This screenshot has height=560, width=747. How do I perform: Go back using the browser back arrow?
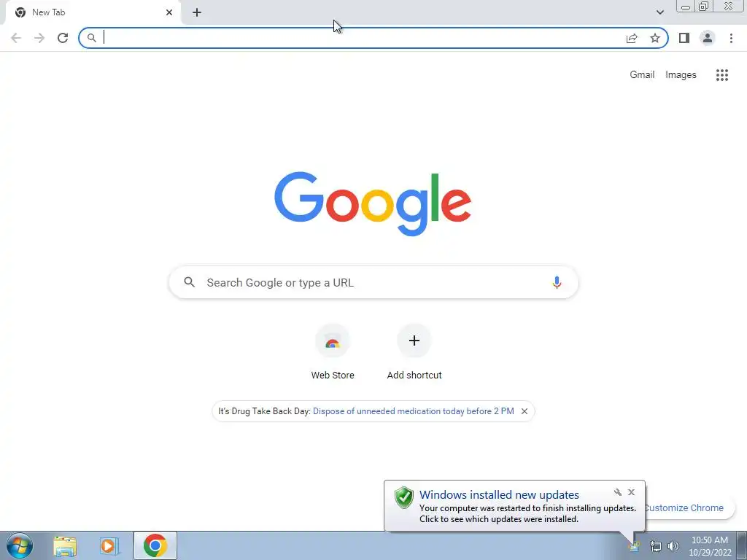(x=16, y=38)
